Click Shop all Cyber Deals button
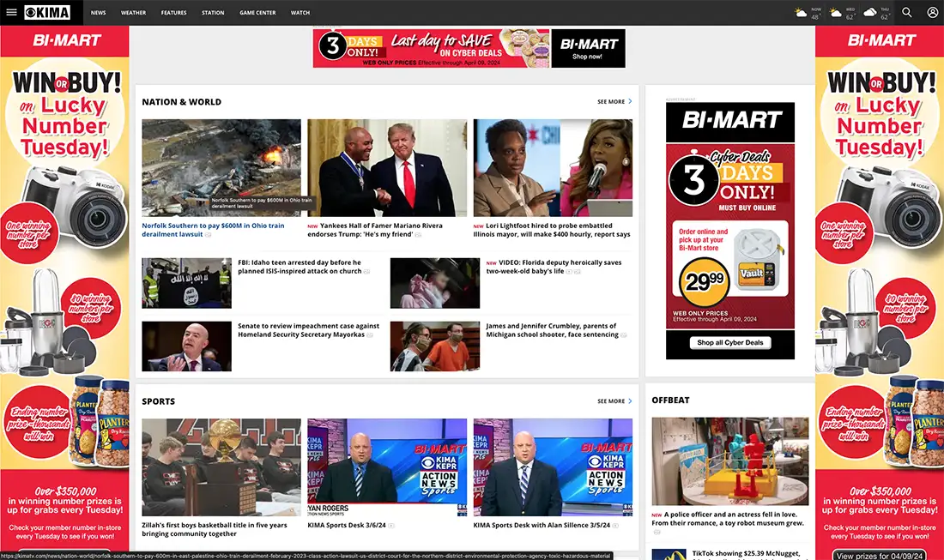 coord(730,343)
